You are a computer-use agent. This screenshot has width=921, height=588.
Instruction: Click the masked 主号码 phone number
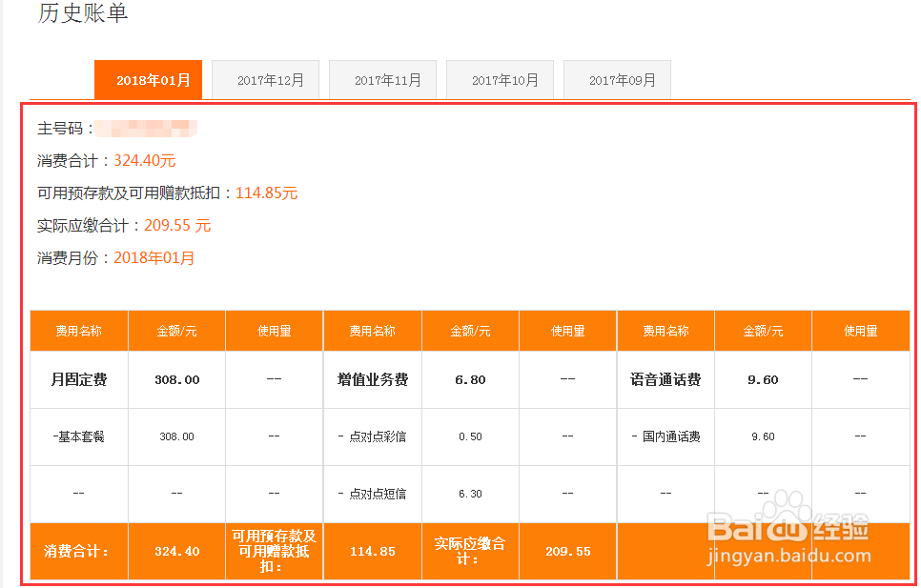tap(153, 127)
